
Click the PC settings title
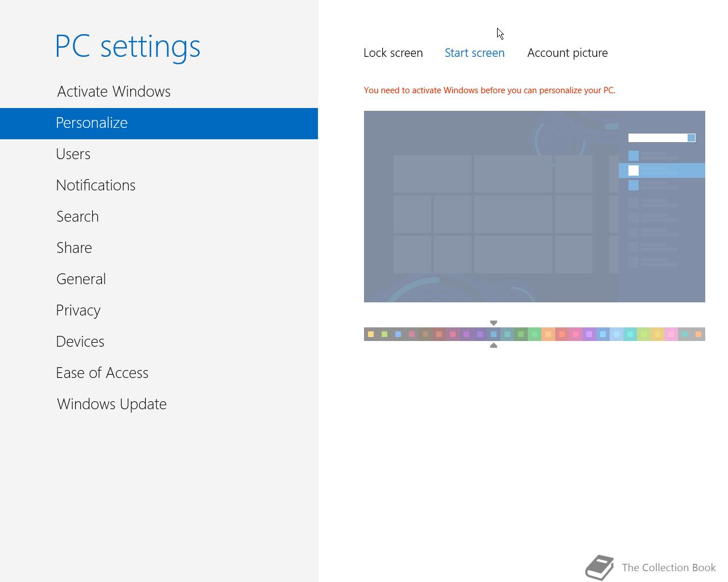click(x=128, y=46)
